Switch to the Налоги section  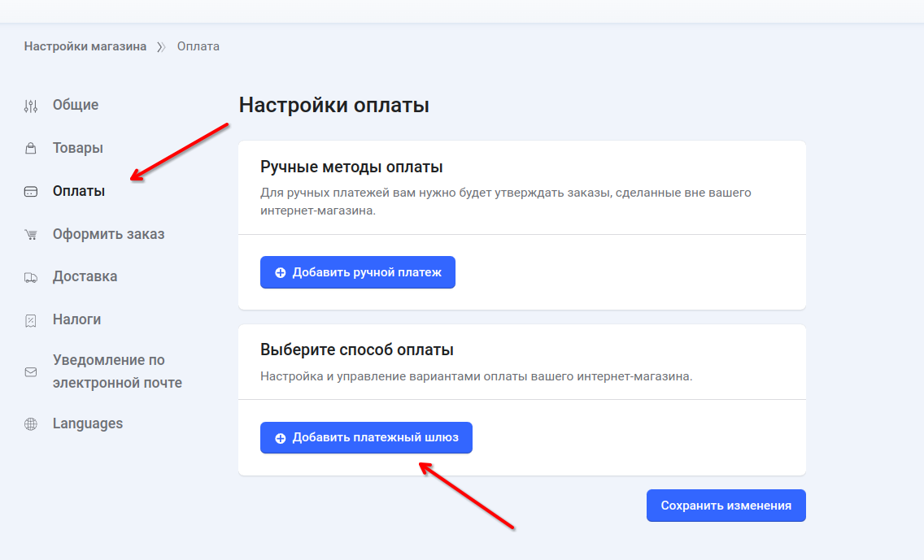76,319
